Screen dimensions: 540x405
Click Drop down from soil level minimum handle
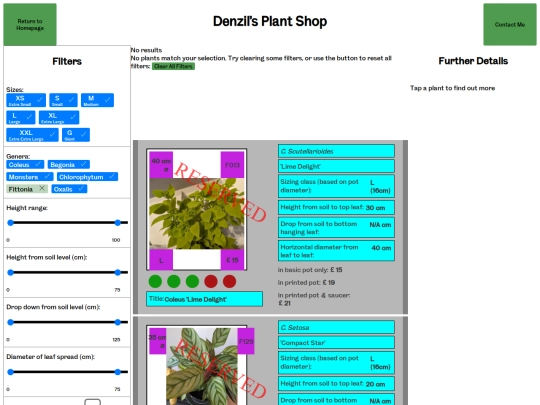(x=11, y=322)
